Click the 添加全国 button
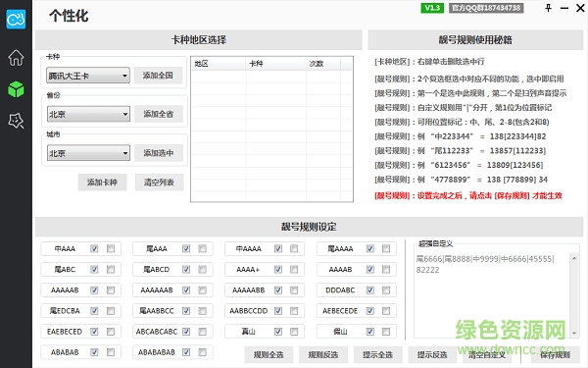Screen dimensions: 588x368 (158, 76)
